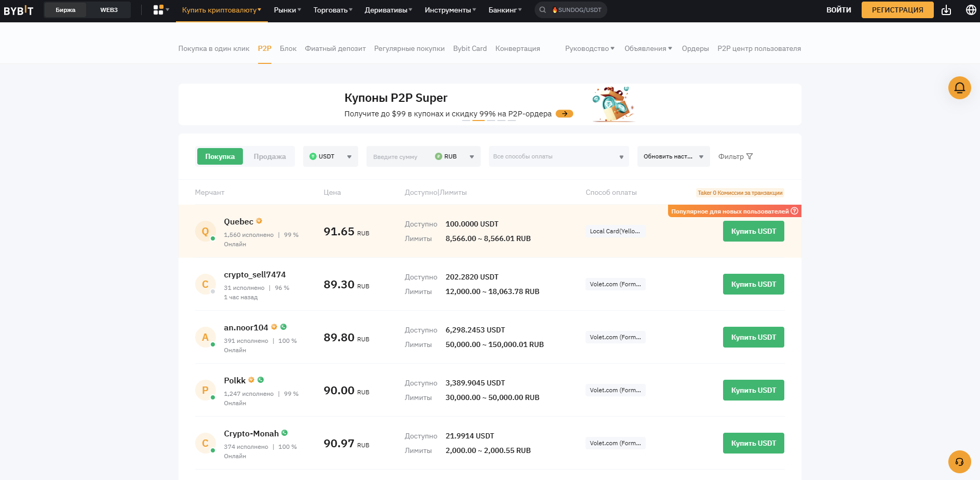980x480 pixels.
Task: Open the Блок tab
Action: point(288,48)
